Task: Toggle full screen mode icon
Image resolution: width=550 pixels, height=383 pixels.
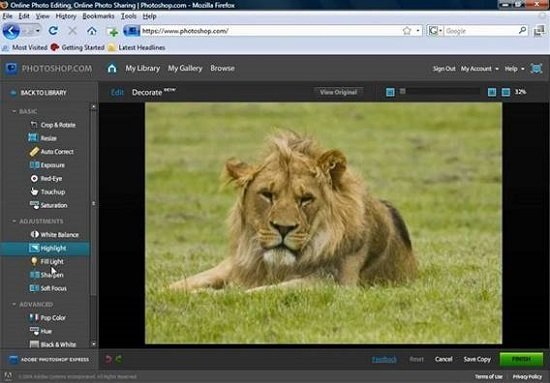Action: [x=536, y=68]
